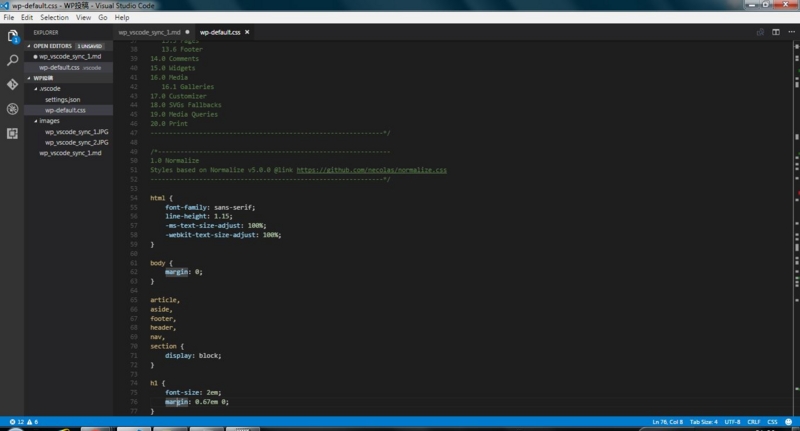Screen dimensions: 800x431
Task: Click line number 54 in the gutter
Action: point(134,198)
